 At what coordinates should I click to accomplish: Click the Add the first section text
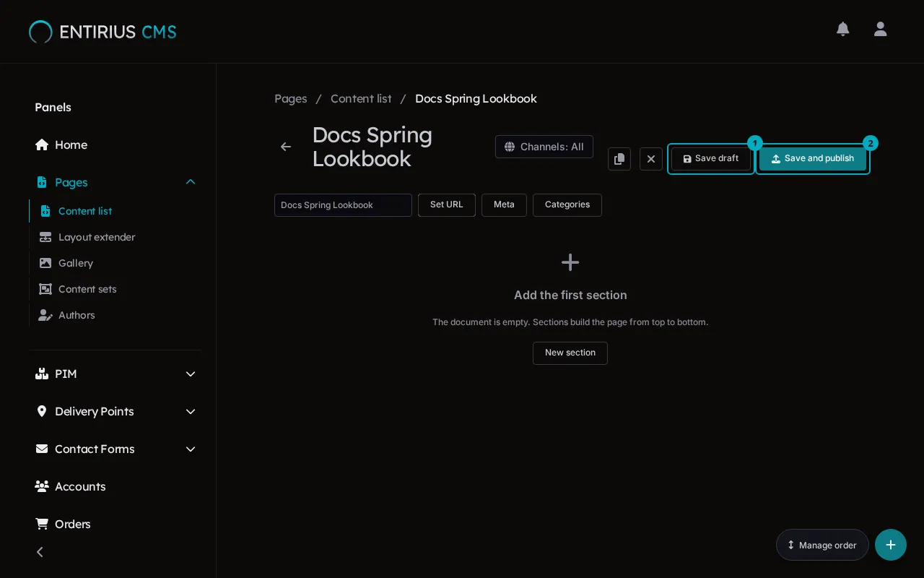[570, 295]
